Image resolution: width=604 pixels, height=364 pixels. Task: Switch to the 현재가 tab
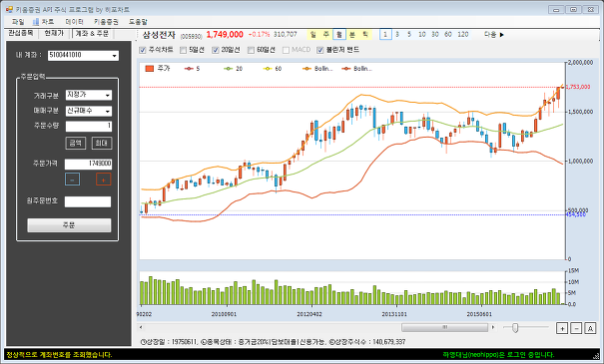pyautogui.click(x=54, y=34)
